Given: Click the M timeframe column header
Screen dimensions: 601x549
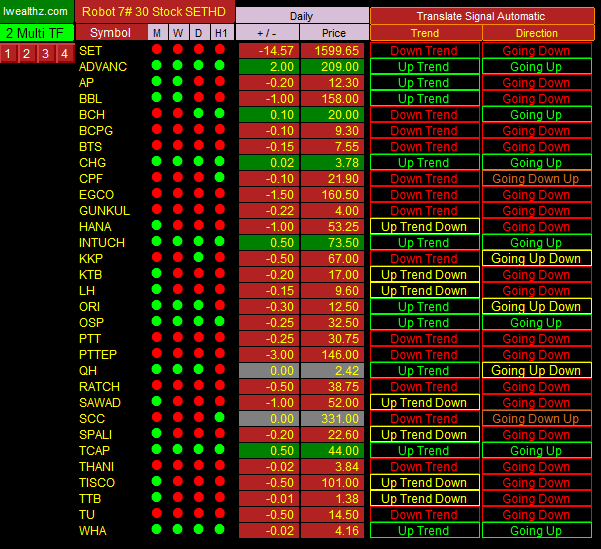Looking at the screenshot, I should (157, 33).
